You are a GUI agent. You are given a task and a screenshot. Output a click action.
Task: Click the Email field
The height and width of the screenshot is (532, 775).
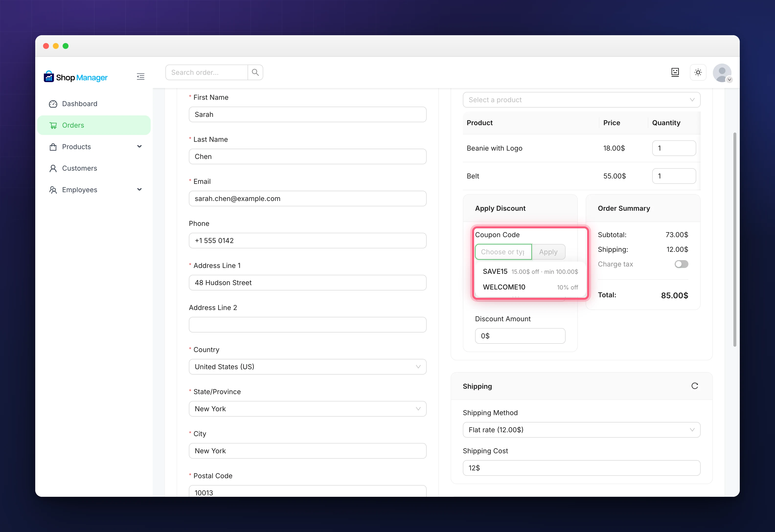tap(308, 198)
